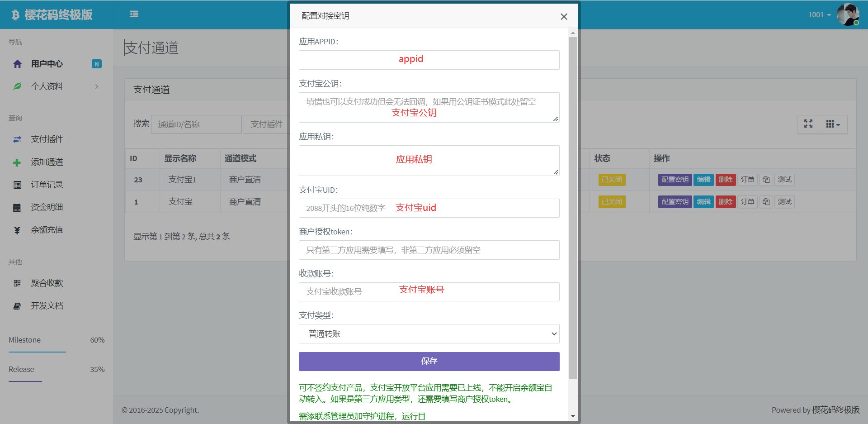Open the 支付类型 dropdown showing 普通转账
This screenshot has width=868, height=424.
pos(429,334)
